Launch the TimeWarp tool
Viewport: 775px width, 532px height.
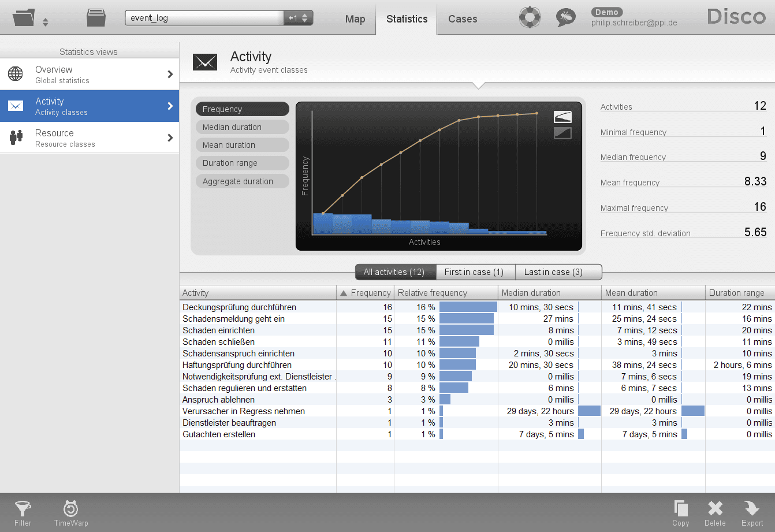pyautogui.click(x=71, y=512)
